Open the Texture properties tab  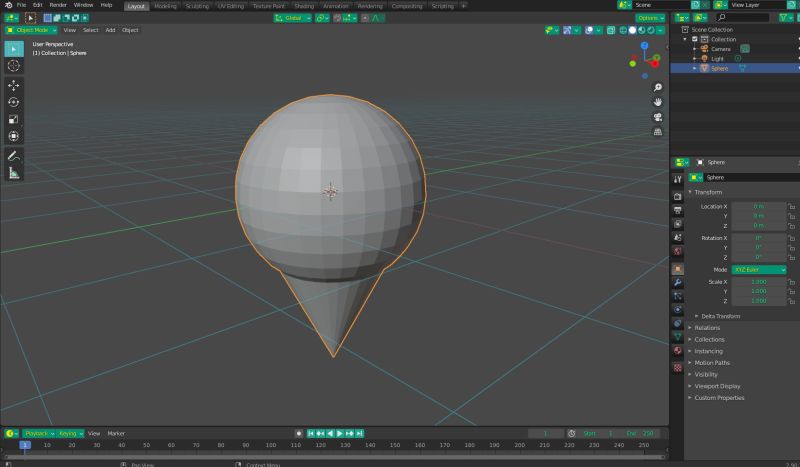(x=678, y=367)
